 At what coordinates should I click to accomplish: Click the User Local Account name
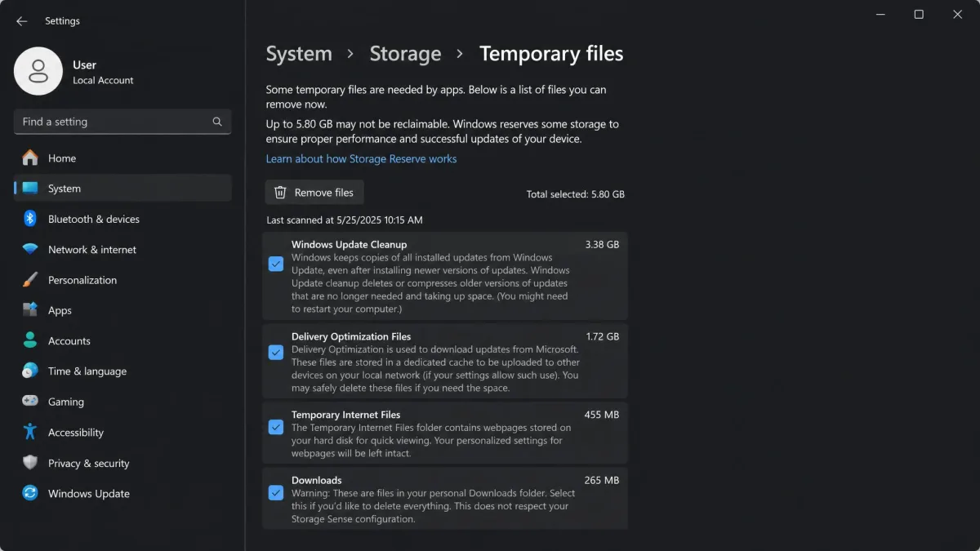pos(102,72)
